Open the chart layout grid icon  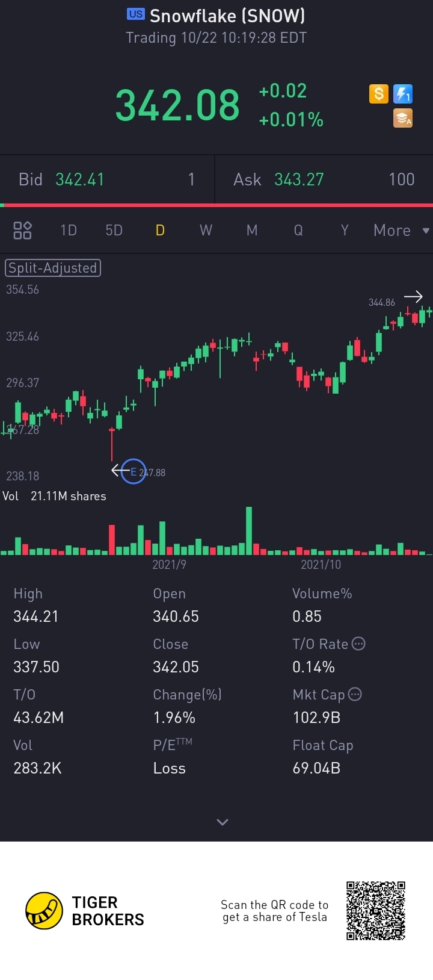[22, 230]
